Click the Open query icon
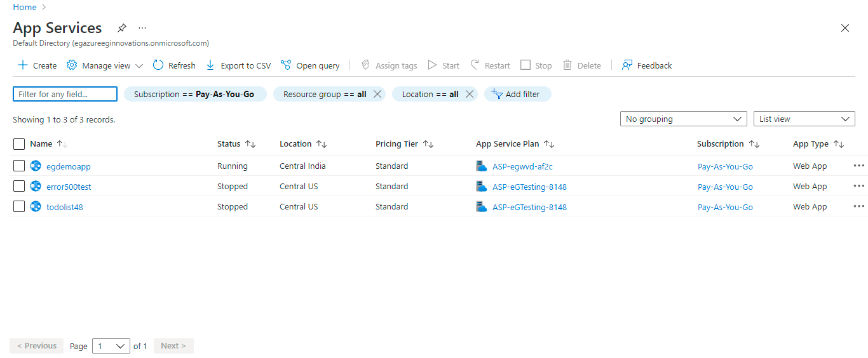Viewport: 868px width, 358px height. click(286, 65)
